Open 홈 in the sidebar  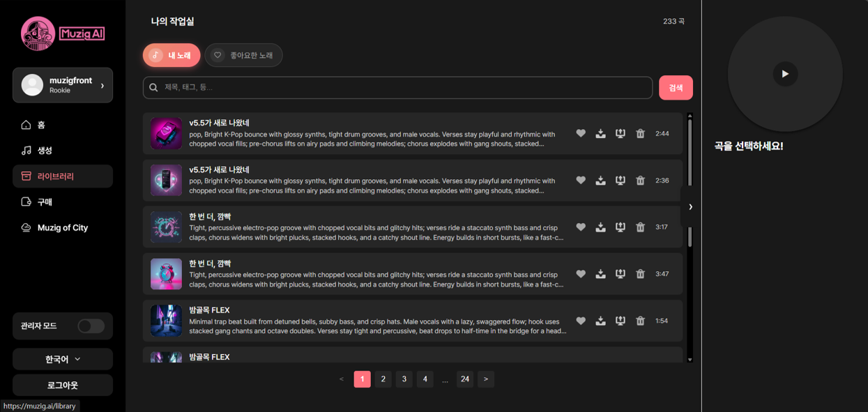pyautogui.click(x=63, y=125)
